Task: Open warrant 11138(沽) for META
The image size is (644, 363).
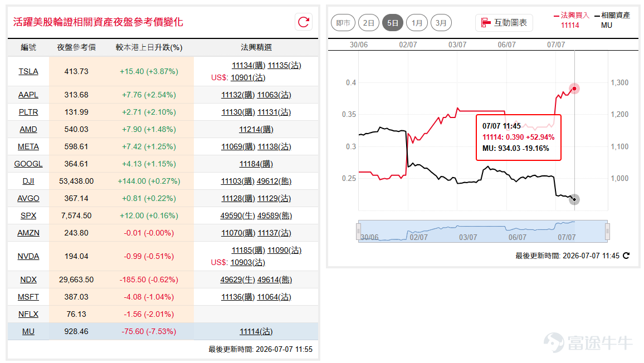Action: [x=274, y=146]
